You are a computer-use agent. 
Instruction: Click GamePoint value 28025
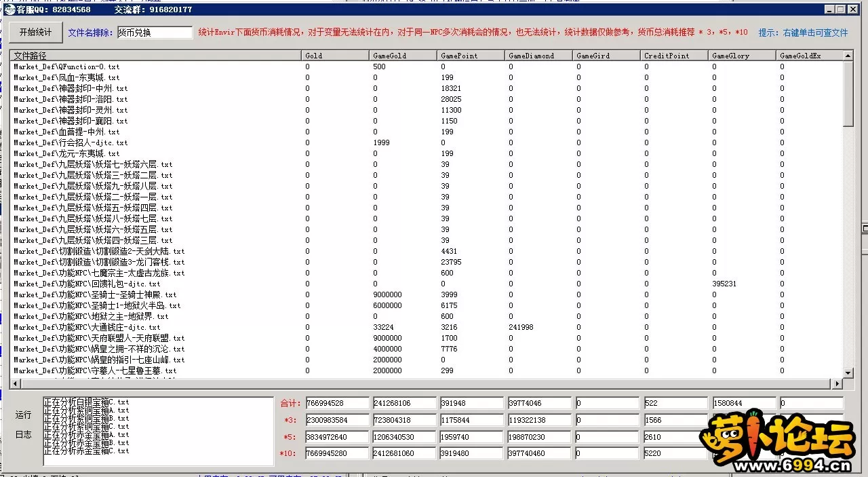[451, 99]
